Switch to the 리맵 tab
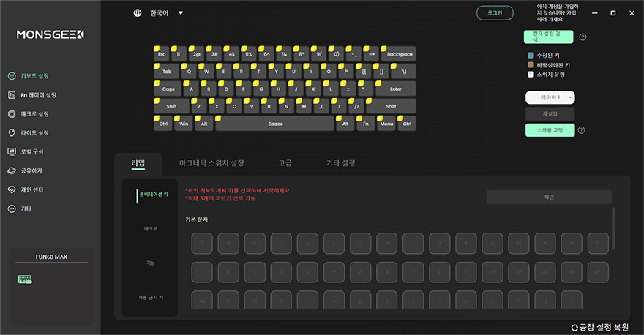 pyautogui.click(x=138, y=163)
